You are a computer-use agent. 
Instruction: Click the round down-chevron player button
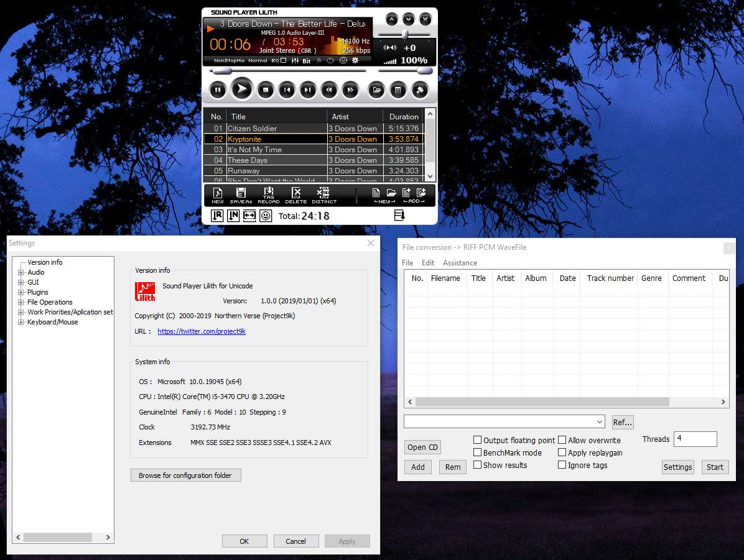pos(409,19)
